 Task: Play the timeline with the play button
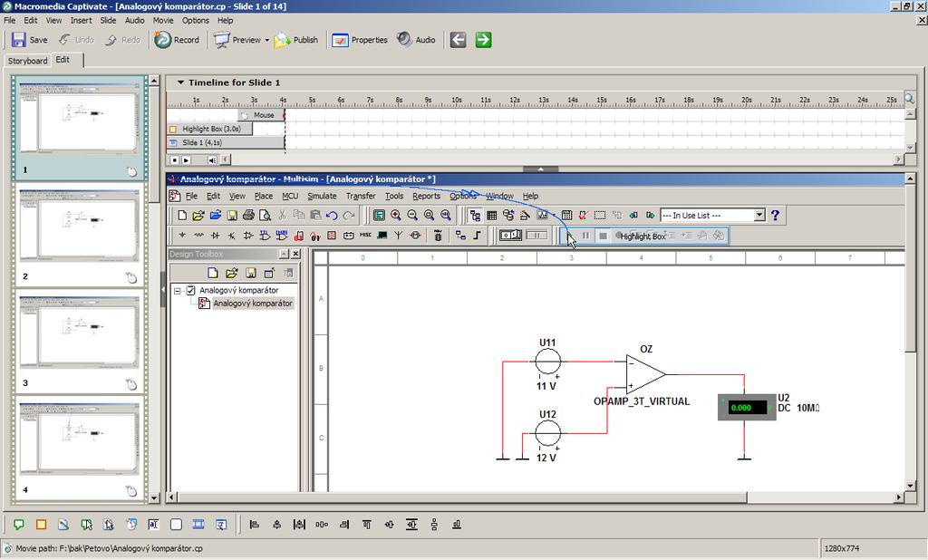coord(186,159)
